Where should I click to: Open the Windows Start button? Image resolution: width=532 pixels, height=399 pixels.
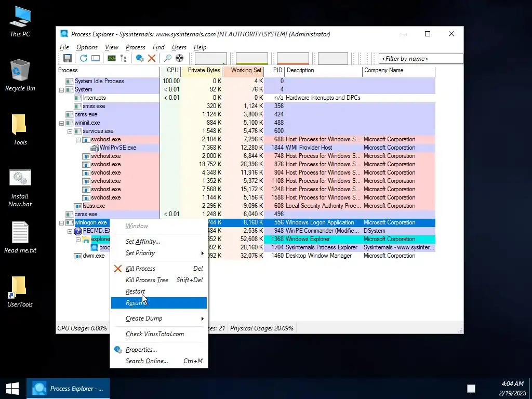point(13,389)
